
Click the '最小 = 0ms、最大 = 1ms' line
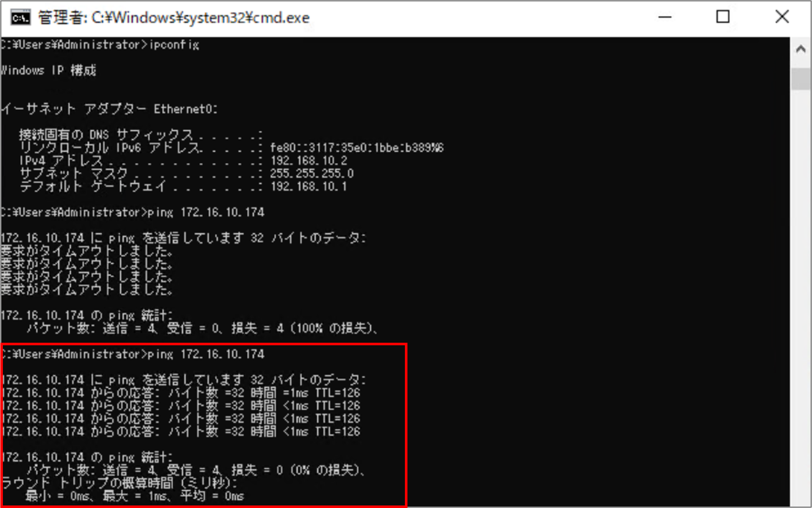[x=135, y=496]
